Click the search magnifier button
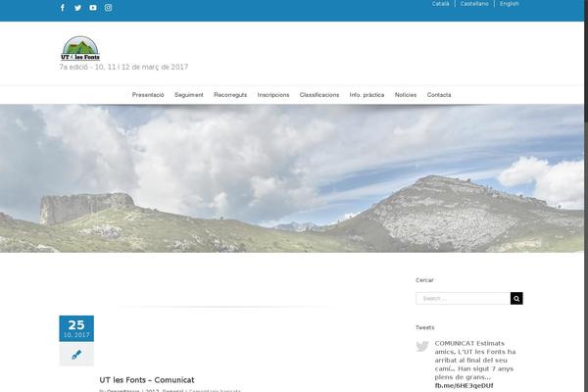The height and width of the screenshot is (392, 588). pyautogui.click(x=516, y=299)
